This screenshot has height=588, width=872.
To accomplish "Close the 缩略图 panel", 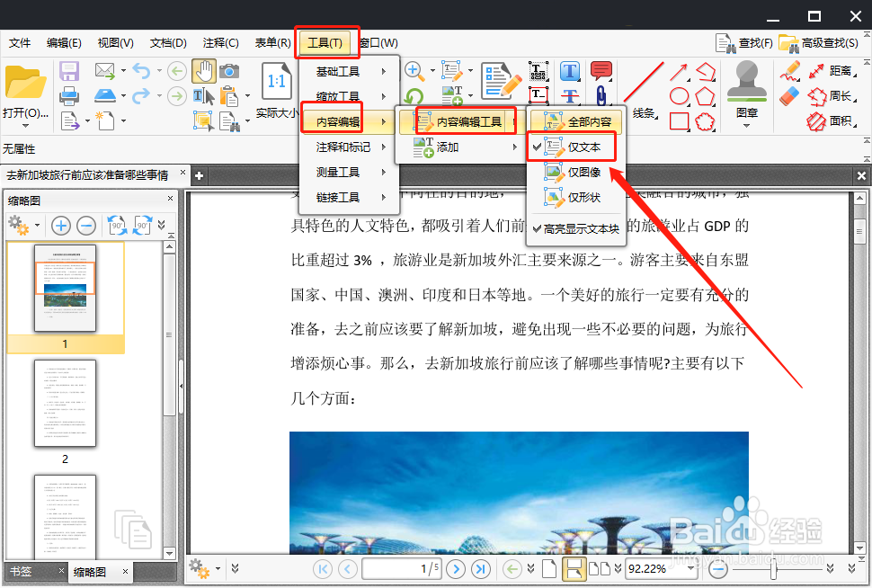I will click(x=170, y=199).
